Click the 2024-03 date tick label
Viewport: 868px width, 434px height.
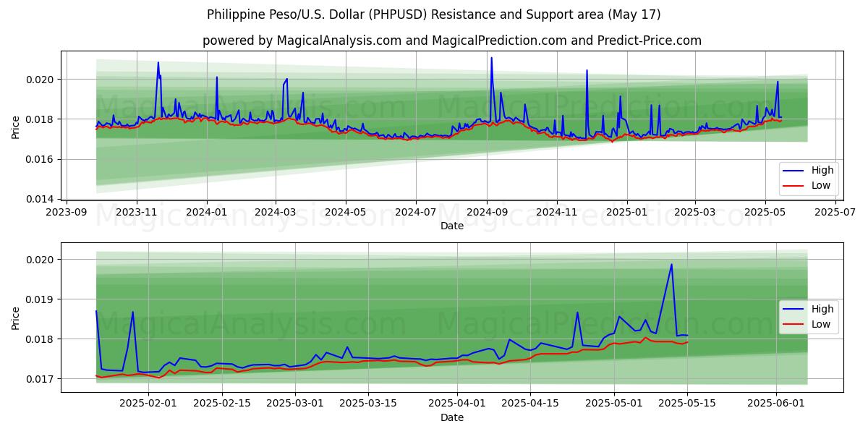pos(275,213)
